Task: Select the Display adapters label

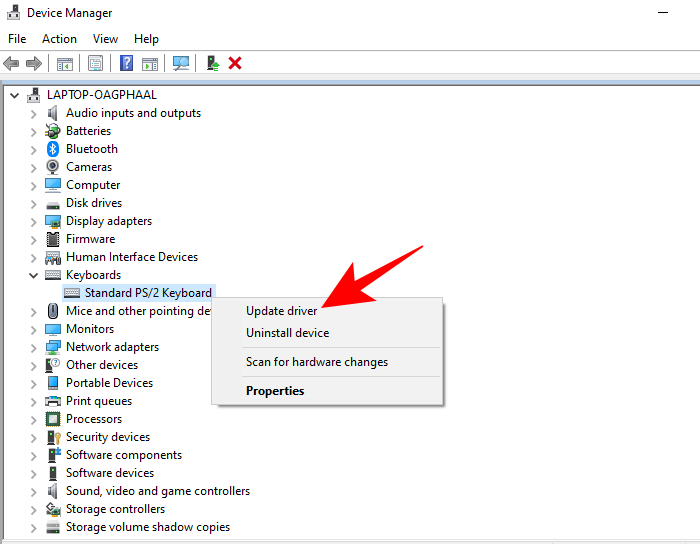Action: click(109, 221)
